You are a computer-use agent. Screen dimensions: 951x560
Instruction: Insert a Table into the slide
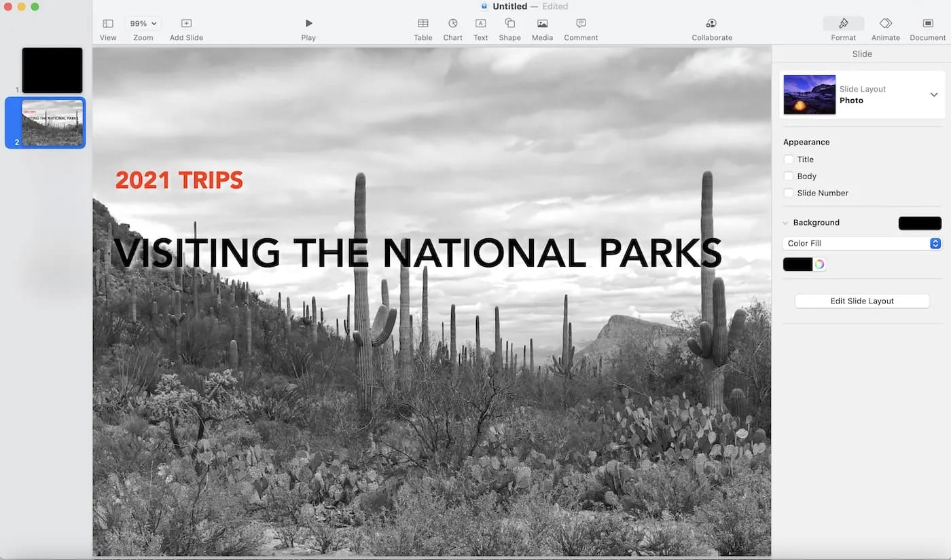point(423,27)
